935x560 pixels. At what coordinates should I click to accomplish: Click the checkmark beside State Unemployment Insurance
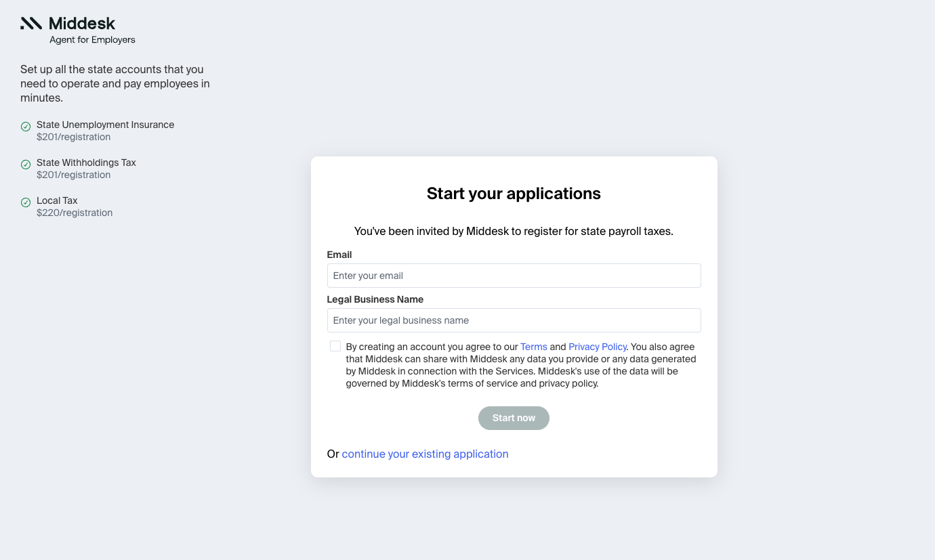pyautogui.click(x=26, y=127)
